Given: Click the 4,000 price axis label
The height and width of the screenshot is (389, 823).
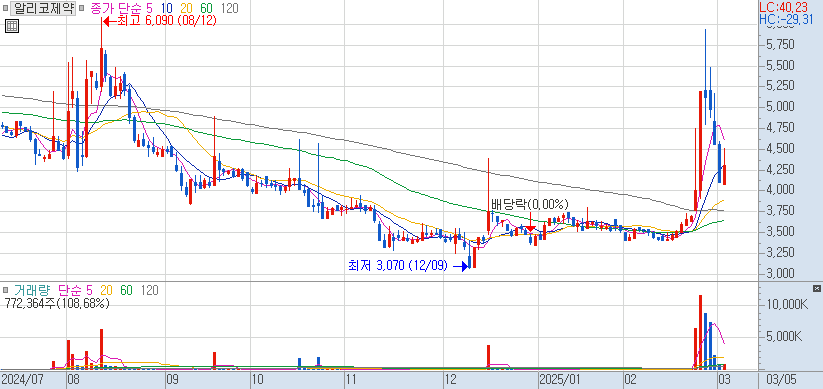Looking at the screenshot, I should click(x=779, y=190).
